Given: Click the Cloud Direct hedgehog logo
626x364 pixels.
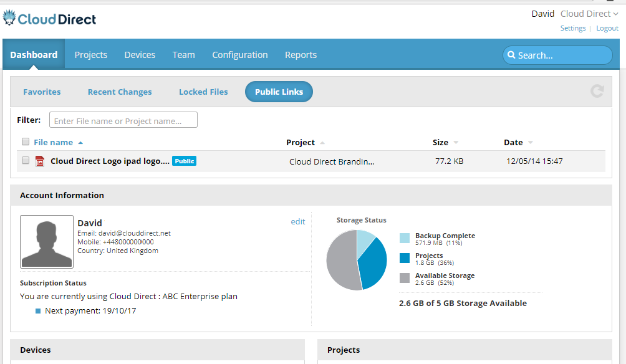Looking at the screenshot, I should pos(49,18).
